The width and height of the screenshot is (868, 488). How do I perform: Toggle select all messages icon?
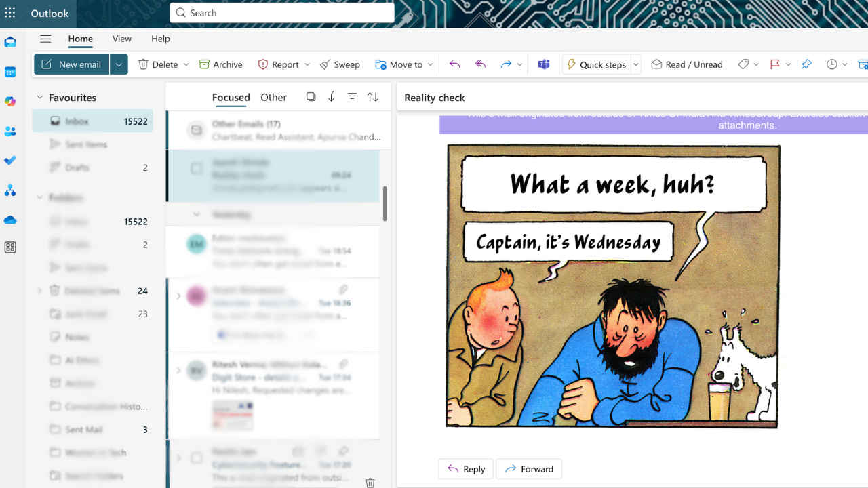point(311,97)
